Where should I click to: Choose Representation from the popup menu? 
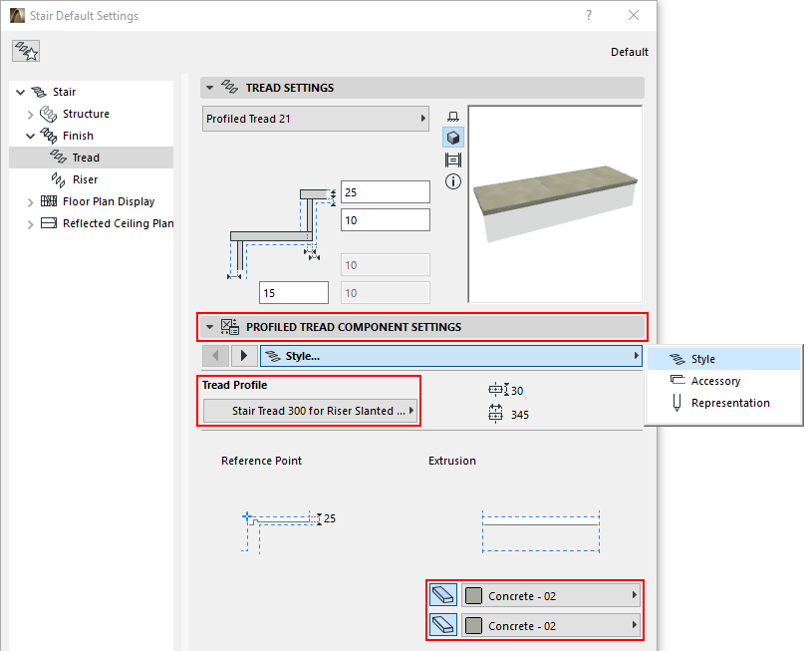730,403
